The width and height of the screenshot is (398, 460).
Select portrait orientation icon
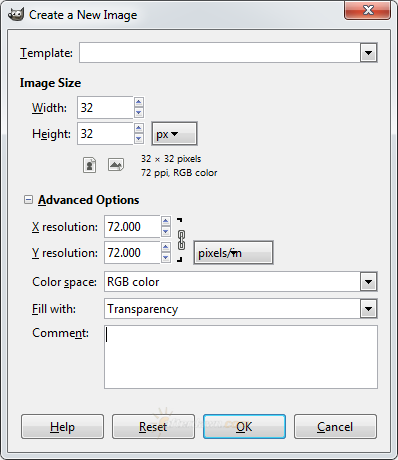point(89,165)
